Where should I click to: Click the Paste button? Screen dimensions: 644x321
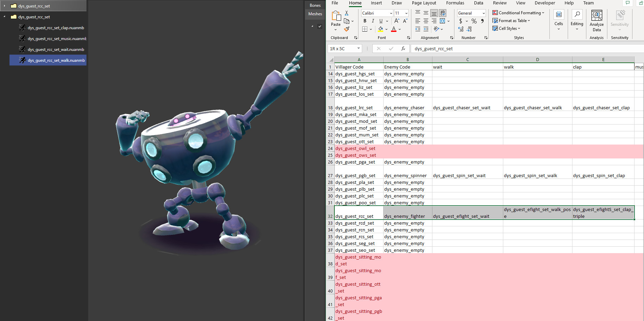click(336, 19)
